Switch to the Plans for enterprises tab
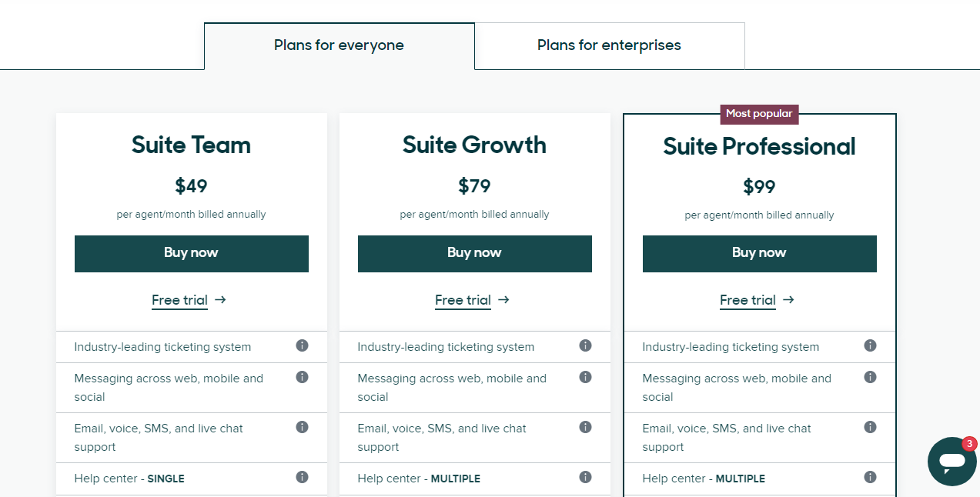Screen dimensions: 980x497 click(x=609, y=45)
